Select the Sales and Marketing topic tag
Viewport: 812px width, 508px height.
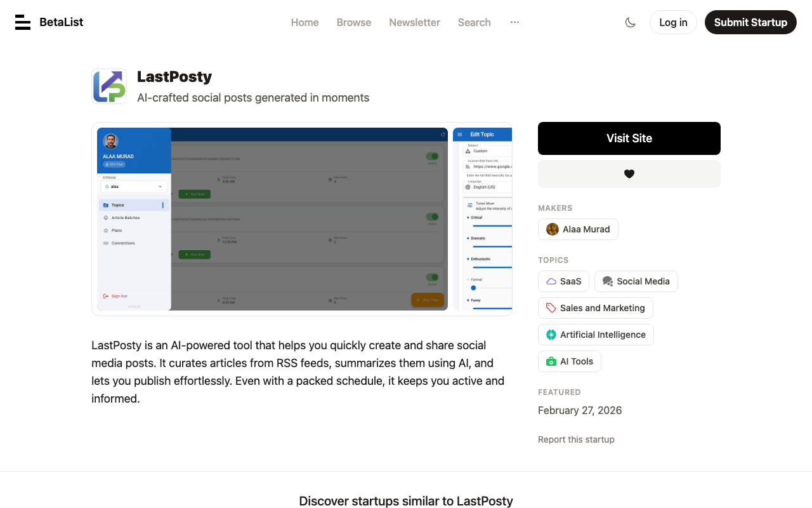[596, 308]
